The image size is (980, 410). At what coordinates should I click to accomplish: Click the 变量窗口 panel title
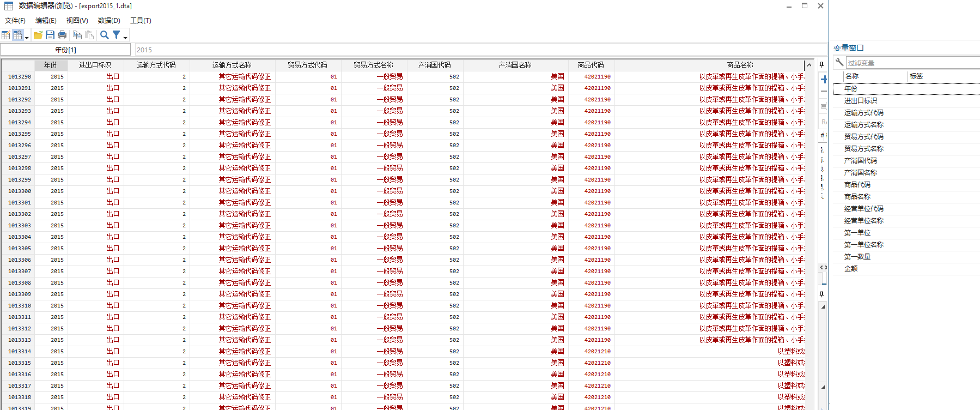(x=848, y=48)
